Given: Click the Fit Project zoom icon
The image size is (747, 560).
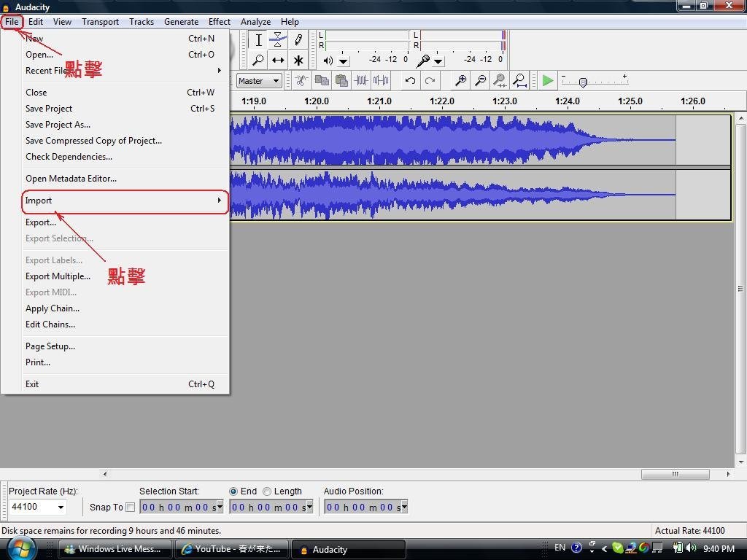Looking at the screenshot, I should (519, 81).
